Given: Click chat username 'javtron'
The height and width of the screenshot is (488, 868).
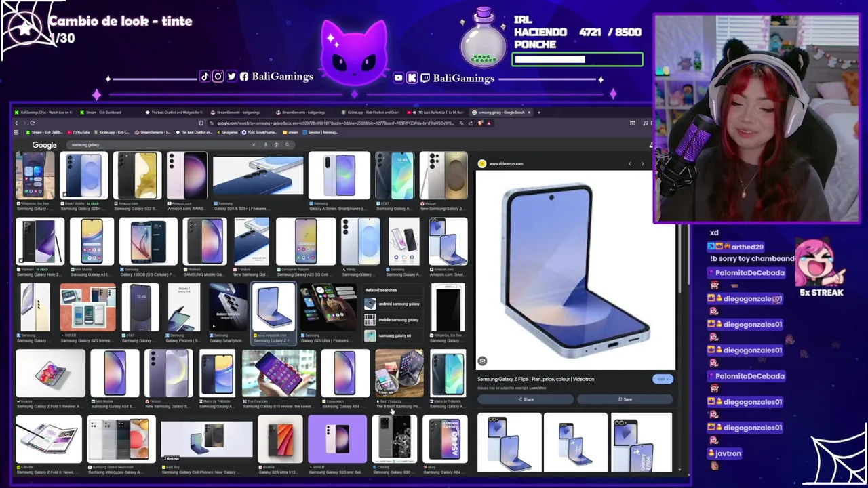Looking at the screenshot, I should pyautogui.click(x=728, y=453).
